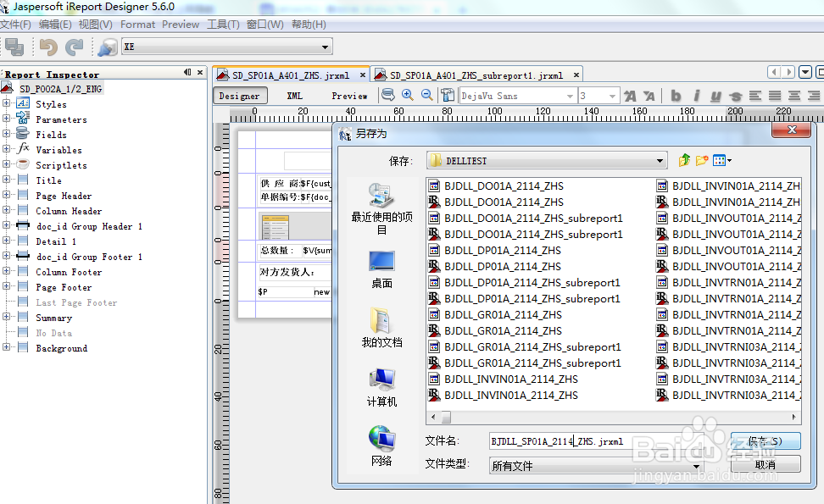Click the 保存(S) button
The image size is (824, 504).
pos(766,441)
